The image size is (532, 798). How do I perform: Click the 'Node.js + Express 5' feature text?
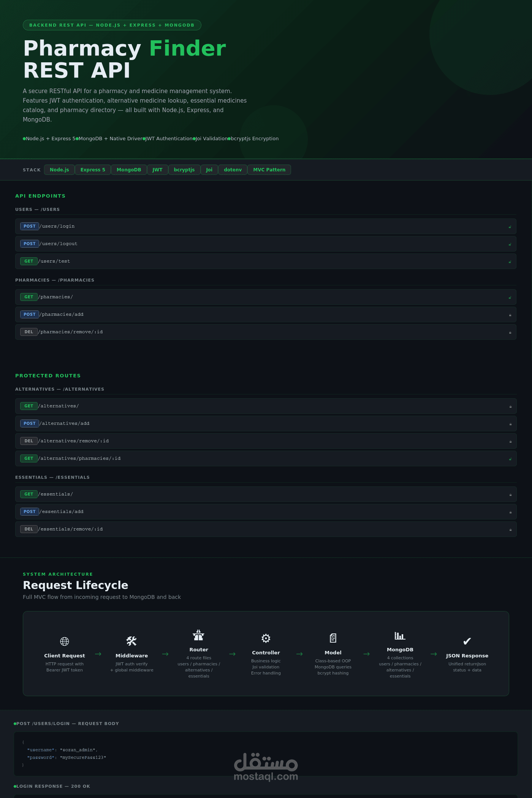(x=51, y=138)
